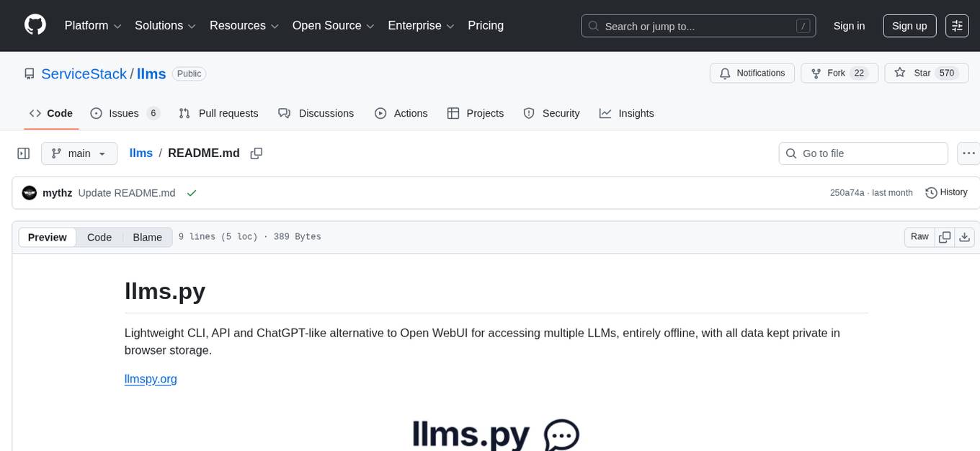The height and width of the screenshot is (451, 980).
Task: Click the GitHub logo icon
Action: click(35, 24)
